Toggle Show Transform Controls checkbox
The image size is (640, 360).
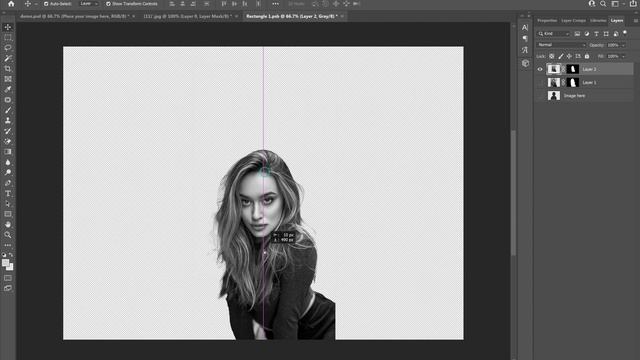pyautogui.click(x=108, y=4)
